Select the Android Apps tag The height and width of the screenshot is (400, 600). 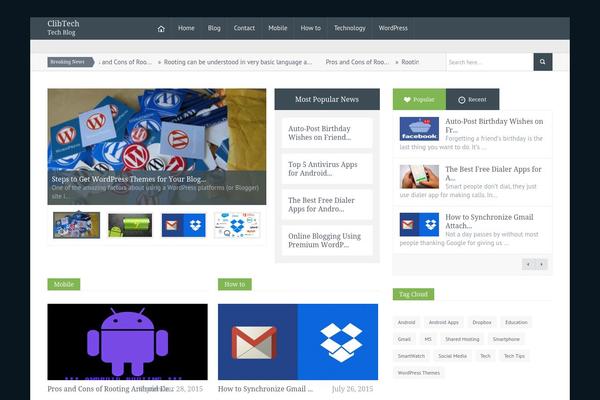(x=443, y=322)
